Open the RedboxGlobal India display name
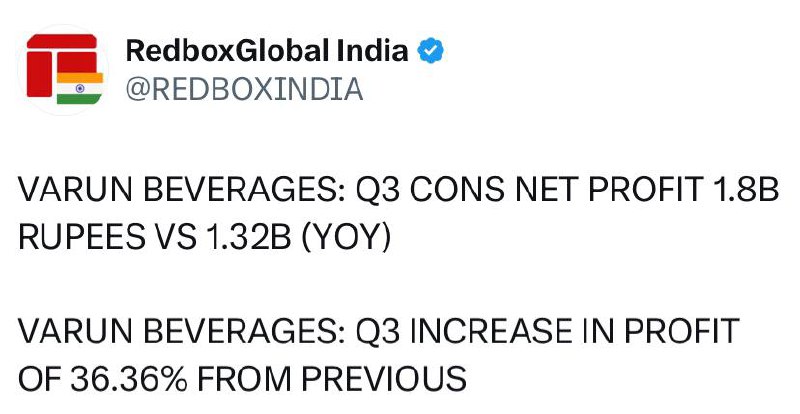This screenshot has height=414, width=800. (267, 51)
